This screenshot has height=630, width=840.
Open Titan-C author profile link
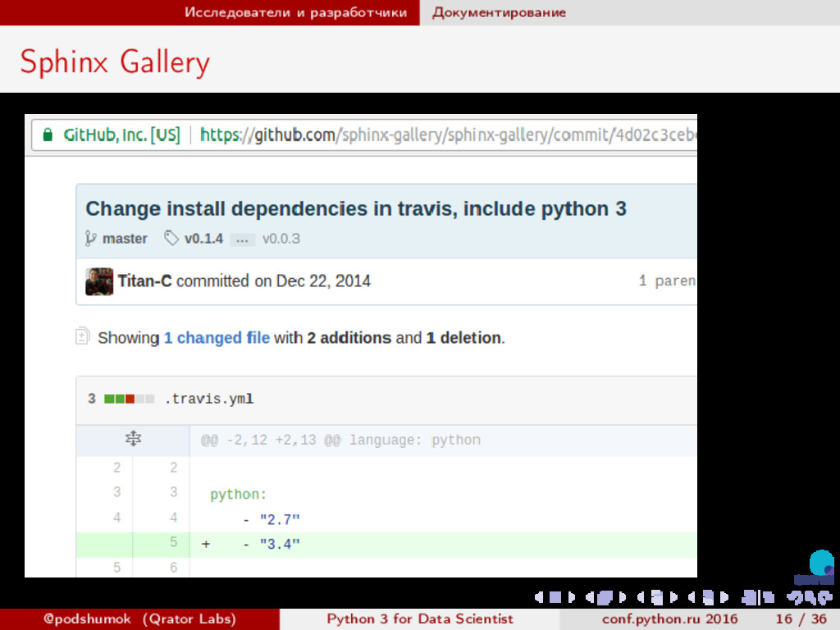(x=144, y=281)
